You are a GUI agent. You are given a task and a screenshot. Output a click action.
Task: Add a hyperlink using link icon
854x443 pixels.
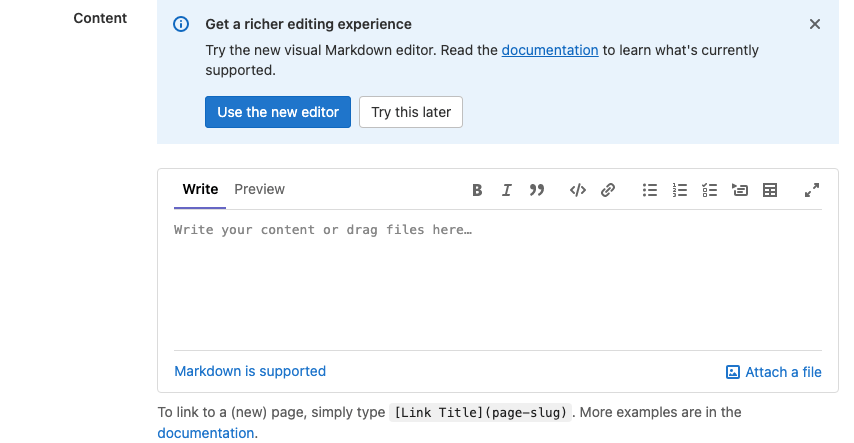(x=608, y=190)
